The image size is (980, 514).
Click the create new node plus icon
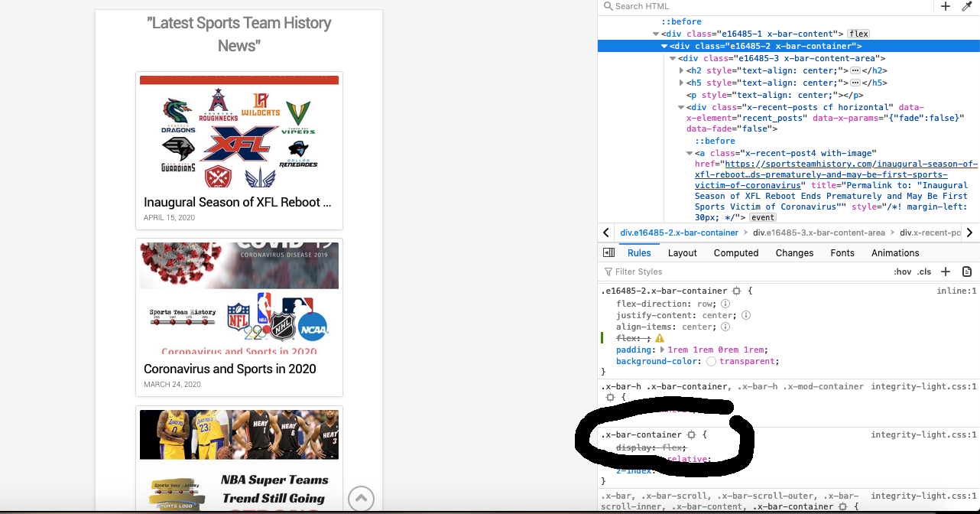[946, 6]
